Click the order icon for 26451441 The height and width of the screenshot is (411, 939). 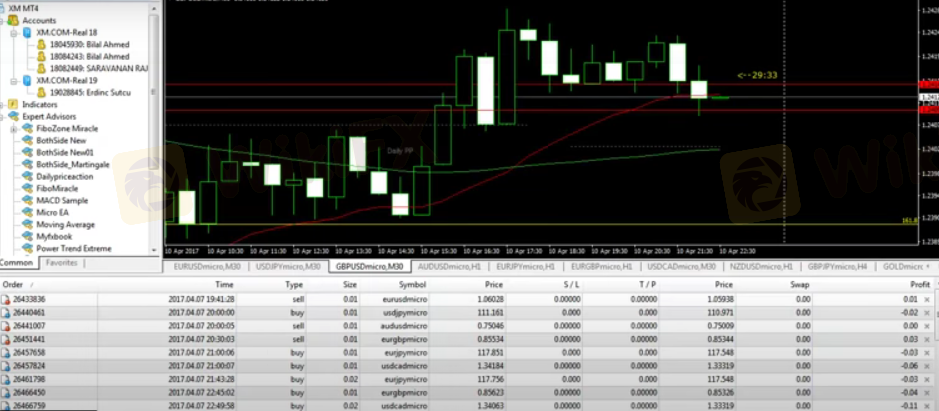[6, 339]
